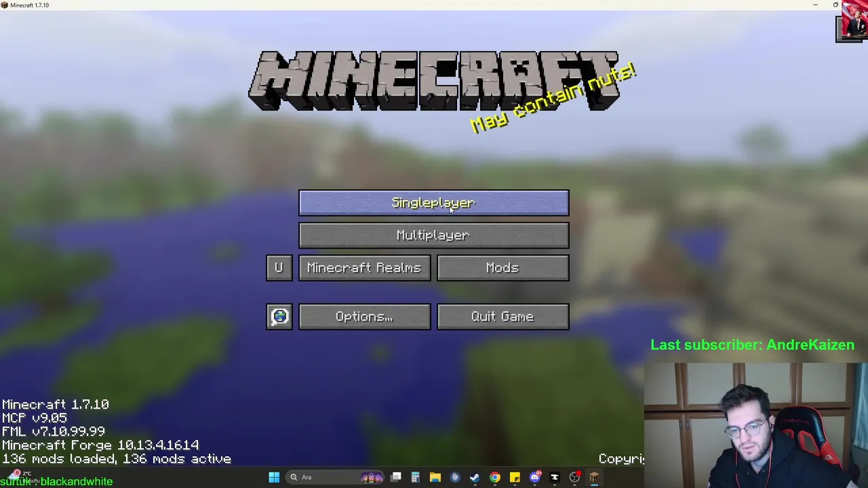Open Sticky Notes from the taskbar
The height and width of the screenshot is (488, 868).
515,477
